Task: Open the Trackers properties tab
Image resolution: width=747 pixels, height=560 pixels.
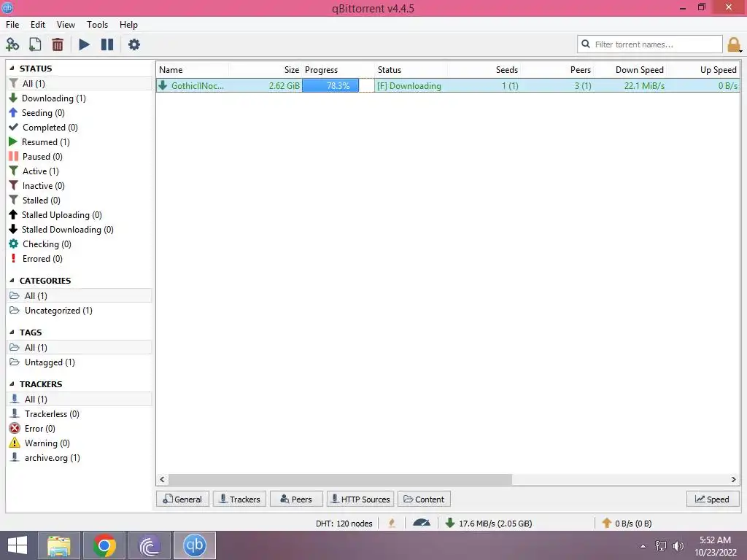Action: click(x=239, y=499)
